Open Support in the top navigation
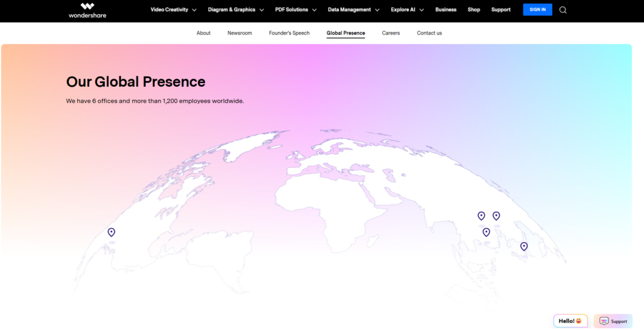Screen dimensions: 644x330 501,9
